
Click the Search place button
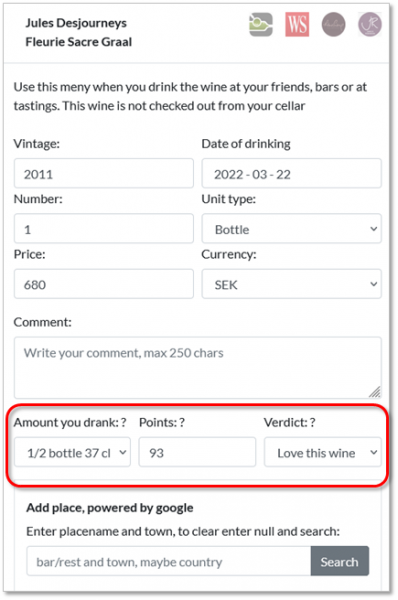pos(340,561)
